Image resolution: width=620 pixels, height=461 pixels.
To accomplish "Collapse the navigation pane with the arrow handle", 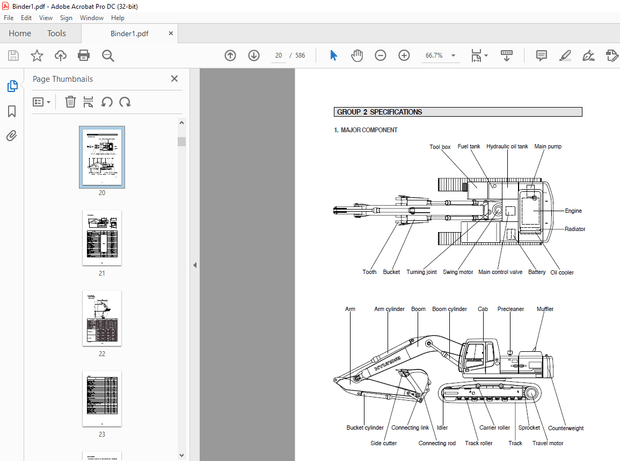I will click(x=193, y=265).
